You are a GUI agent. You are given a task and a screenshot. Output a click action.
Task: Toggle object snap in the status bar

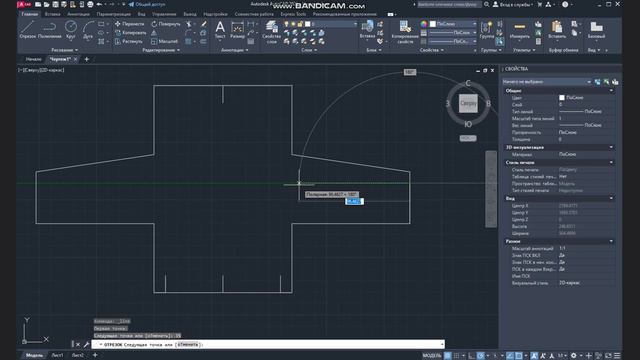[x=519, y=356]
